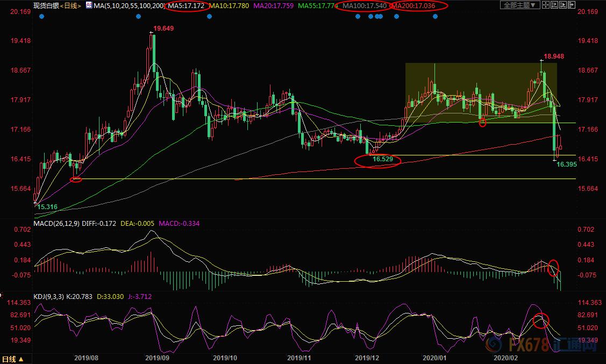Click the MA5:17.172 value
The width and height of the screenshot is (606, 364).
pyautogui.click(x=186, y=6)
